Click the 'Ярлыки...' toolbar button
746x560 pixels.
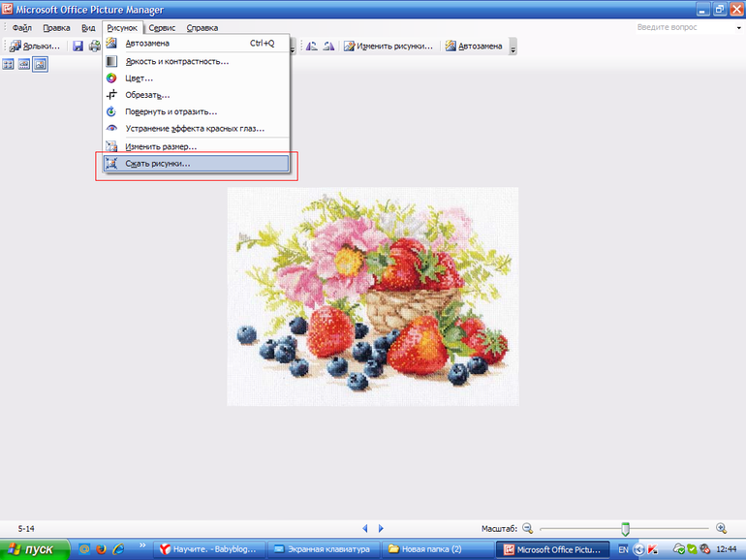point(34,46)
